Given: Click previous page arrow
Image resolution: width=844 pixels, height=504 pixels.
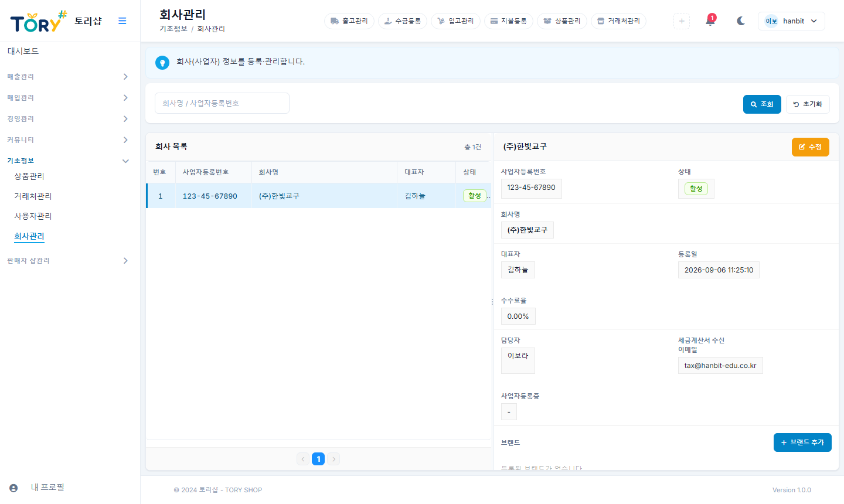Looking at the screenshot, I should pyautogui.click(x=303, y=459).
